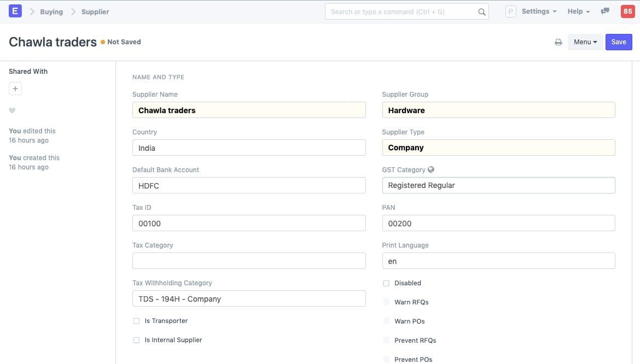
Task: Expand the Settings dropdown
Action: coord(538,11)
